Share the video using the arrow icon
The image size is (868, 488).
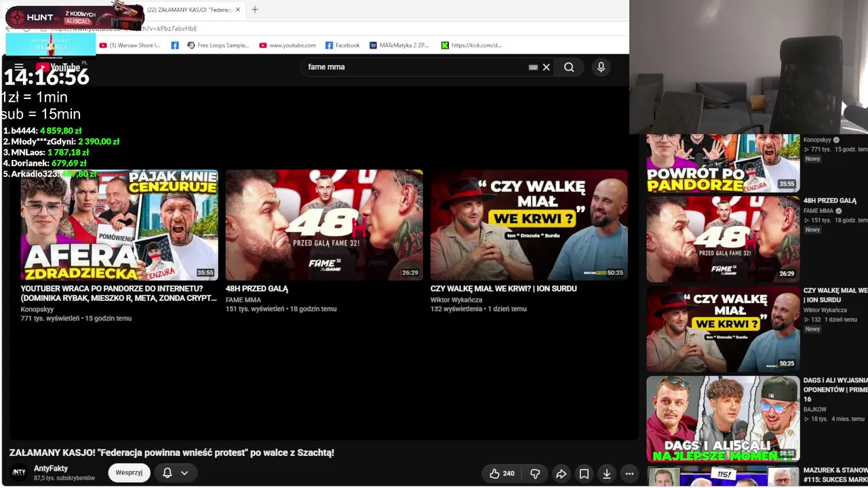click(x=561, y=474)
